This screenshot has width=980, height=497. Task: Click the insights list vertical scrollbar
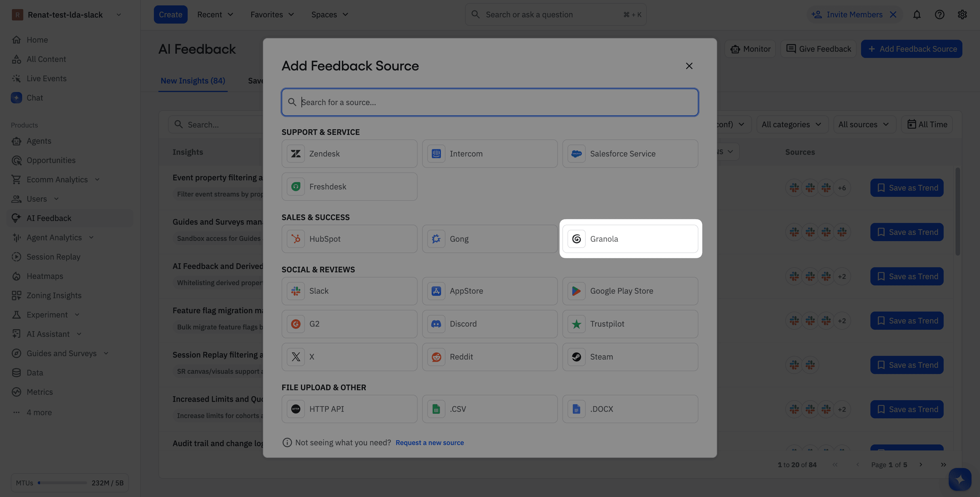(x=958, y=212)
